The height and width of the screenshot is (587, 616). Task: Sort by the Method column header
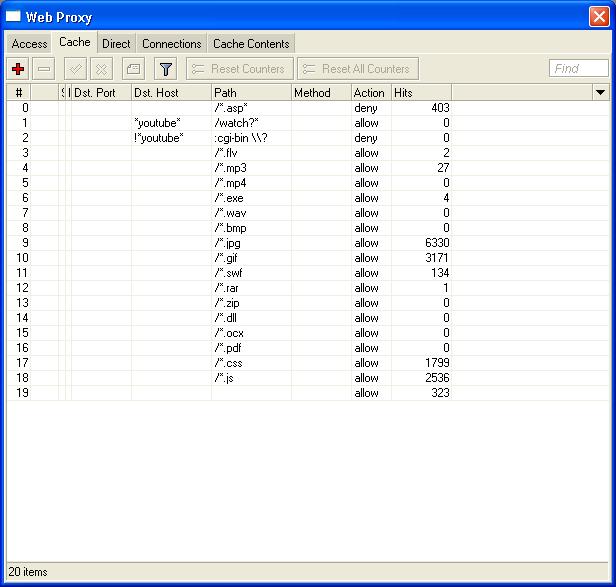coord(321,93)
